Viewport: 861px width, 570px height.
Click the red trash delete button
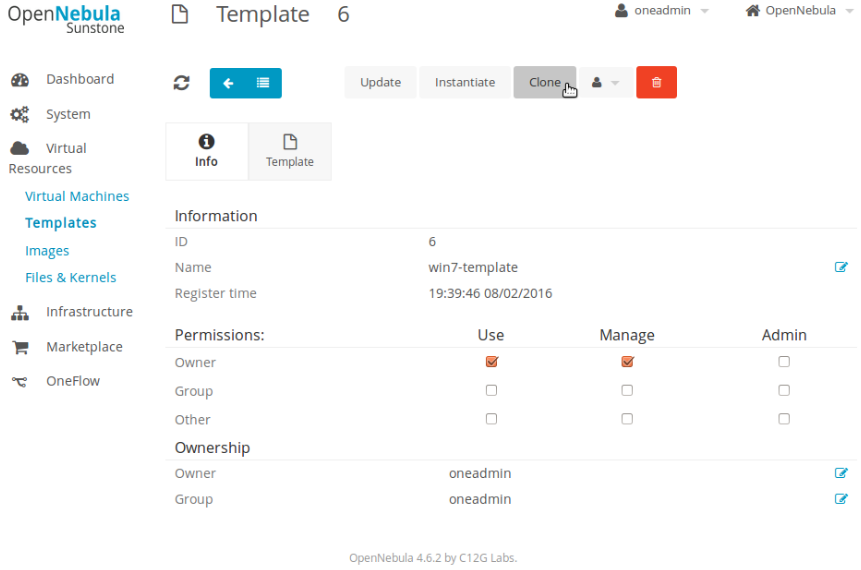click(656, 82)
